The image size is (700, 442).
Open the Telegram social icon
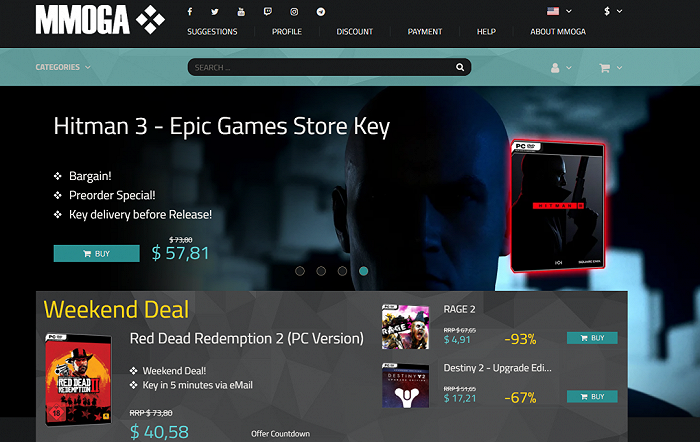click(x=321, y=12)
